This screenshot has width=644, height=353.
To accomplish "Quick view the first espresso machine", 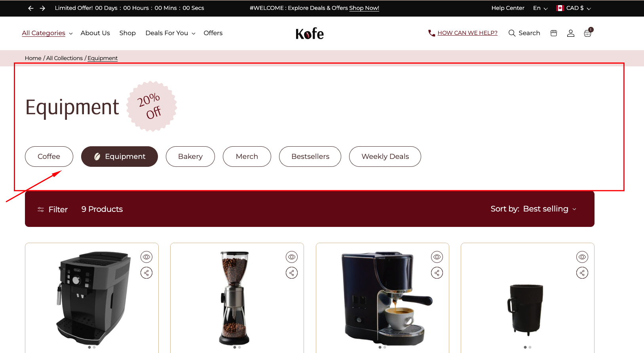I will (146, 257).
